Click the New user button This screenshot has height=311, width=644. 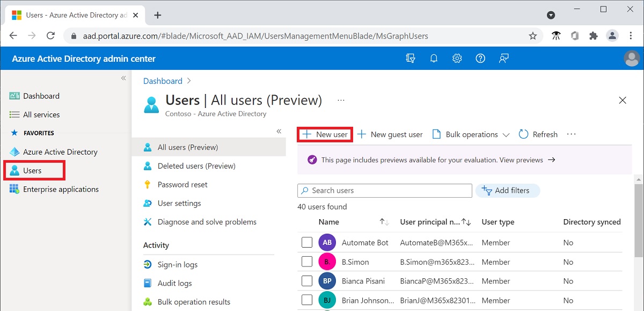click(x=325, y=134)
